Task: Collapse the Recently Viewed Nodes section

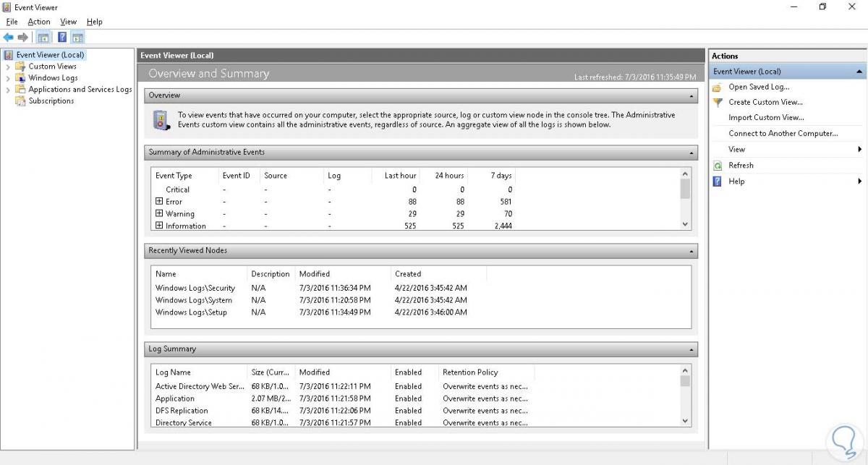Action: point(692,251)
